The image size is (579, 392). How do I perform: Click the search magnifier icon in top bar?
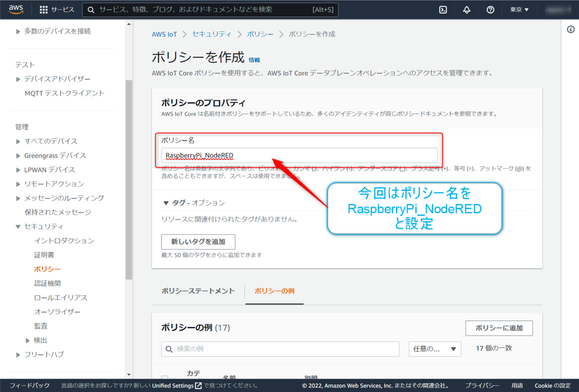(91, 10)
